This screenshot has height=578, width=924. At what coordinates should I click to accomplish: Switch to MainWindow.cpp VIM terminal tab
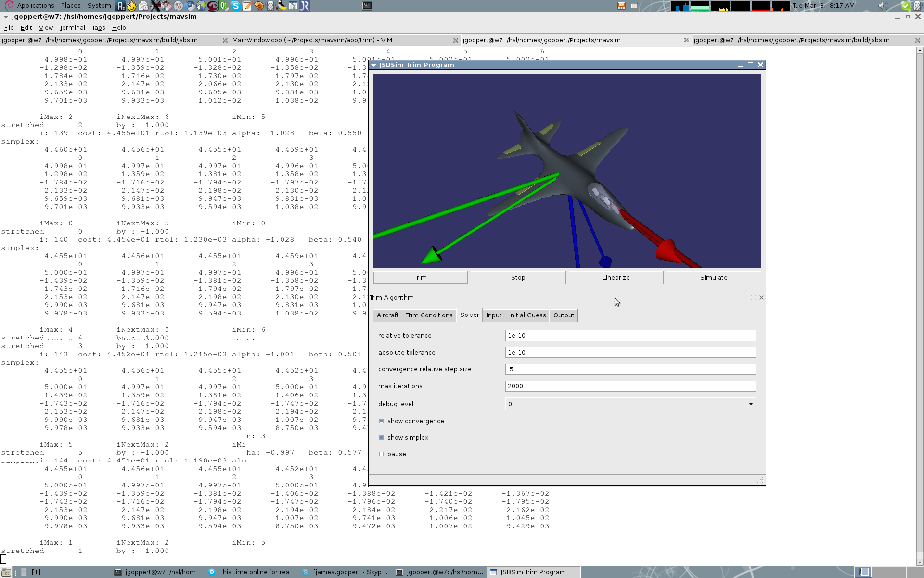click(x=346, y=40)
